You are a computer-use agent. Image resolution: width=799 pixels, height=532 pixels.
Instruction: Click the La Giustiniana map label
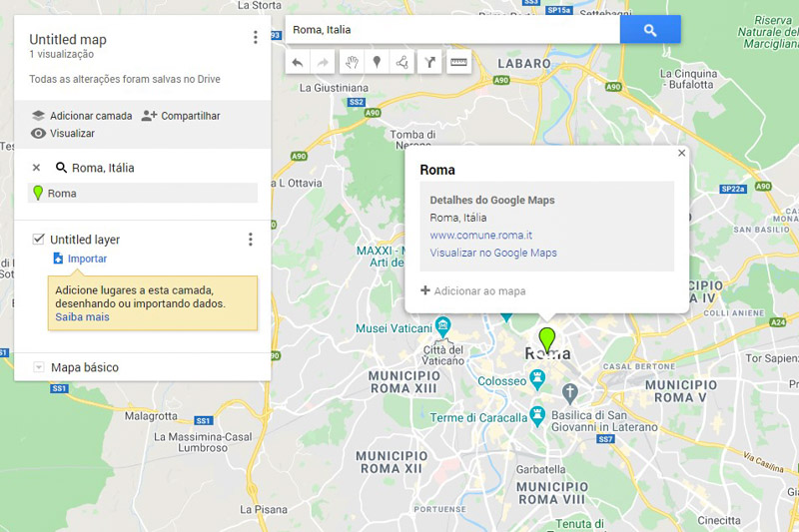[x=334, y=88]
